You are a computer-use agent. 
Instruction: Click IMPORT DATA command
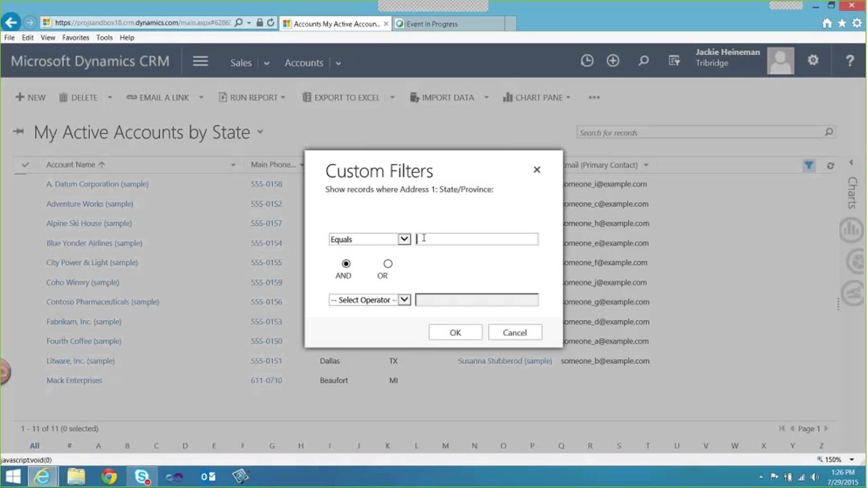pos(442,98)
